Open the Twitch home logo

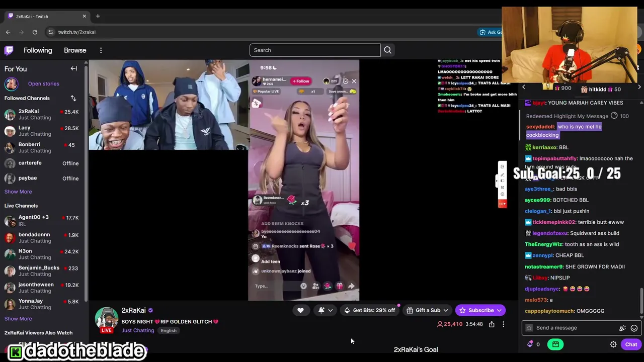point(9,50)
